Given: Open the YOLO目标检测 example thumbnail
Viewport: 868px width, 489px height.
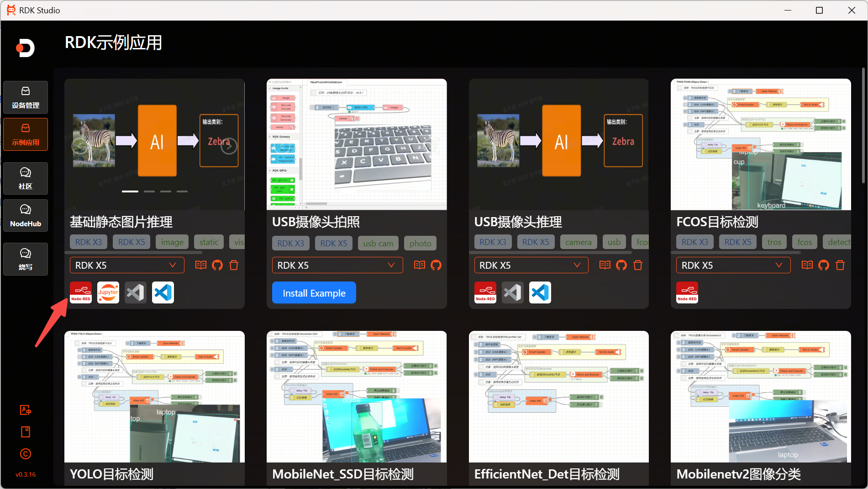Looking at the screenshot, I should (x=154, y=397).
